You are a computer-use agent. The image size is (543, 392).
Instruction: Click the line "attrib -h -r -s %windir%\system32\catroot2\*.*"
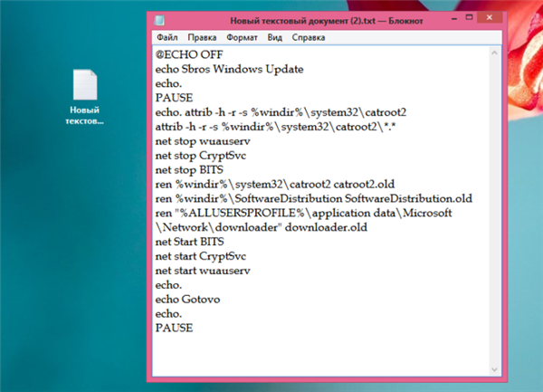pos(276,127)
